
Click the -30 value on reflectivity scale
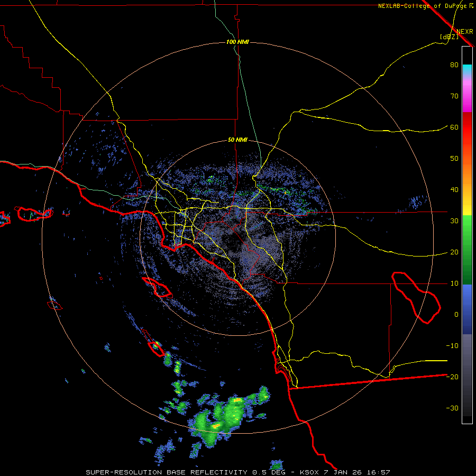(452, 408)
